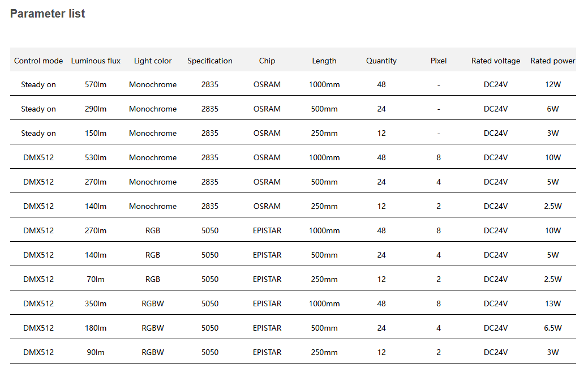Click the 290lm luminous flux value
The height and width of the screenshot is (372, 588).
[x=96, y=109]
